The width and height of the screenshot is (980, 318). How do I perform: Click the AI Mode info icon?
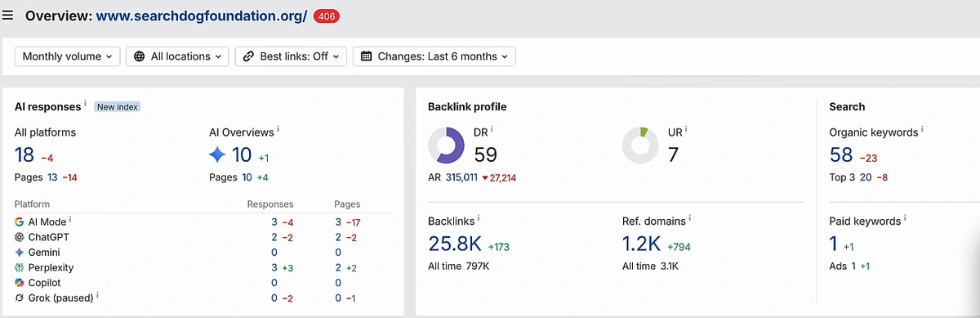(x=70, y=219)
